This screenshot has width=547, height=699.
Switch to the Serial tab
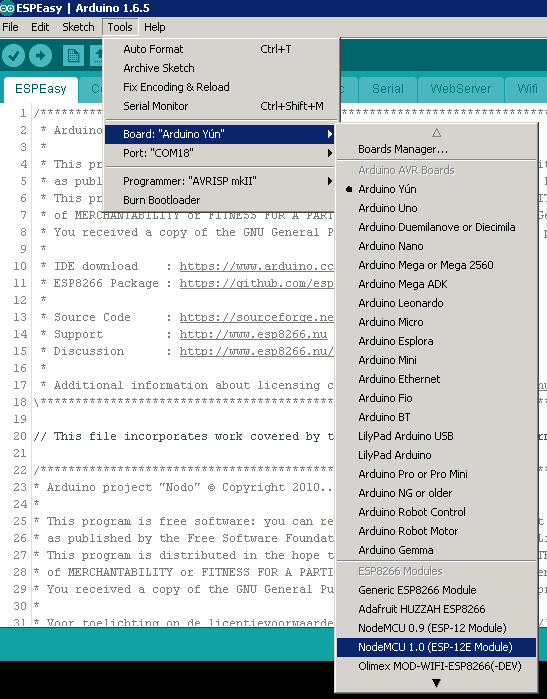tap(388, 89)
